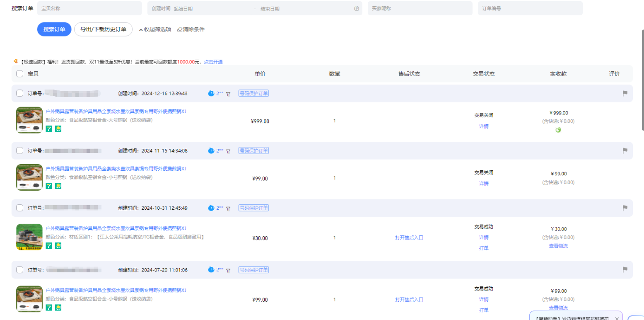Click the calendar icon in the date range field
644x320 pixels.
click(x=357, y=8)
